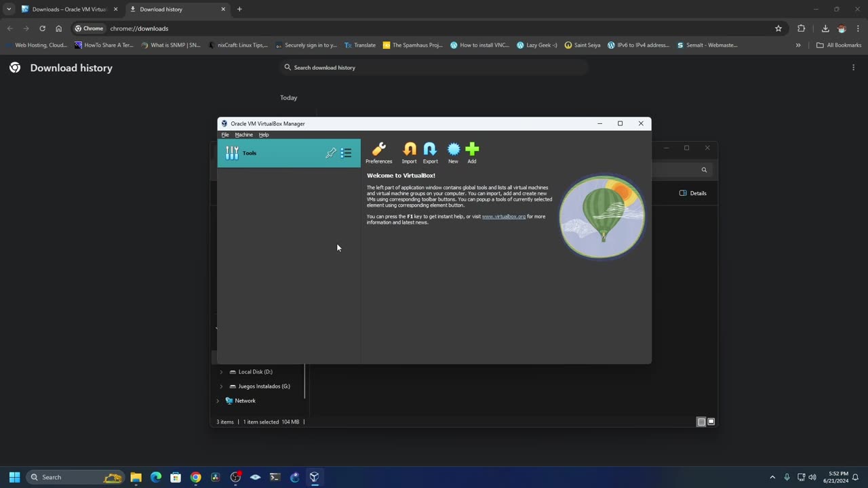
Task: Open the Saint Seiya bookmark
Action: tap(582, 45)
